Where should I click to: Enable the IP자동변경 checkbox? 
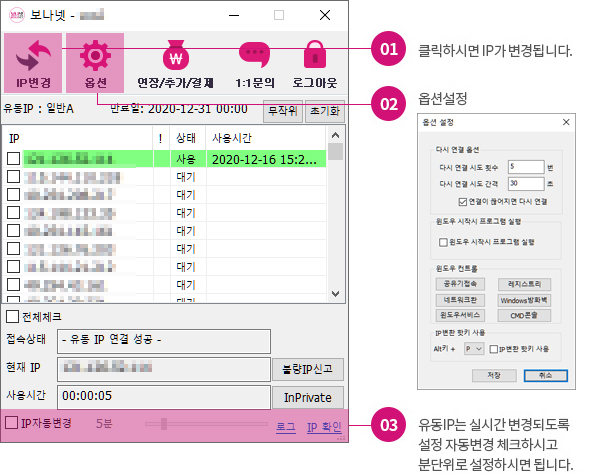tap(11, 422)
